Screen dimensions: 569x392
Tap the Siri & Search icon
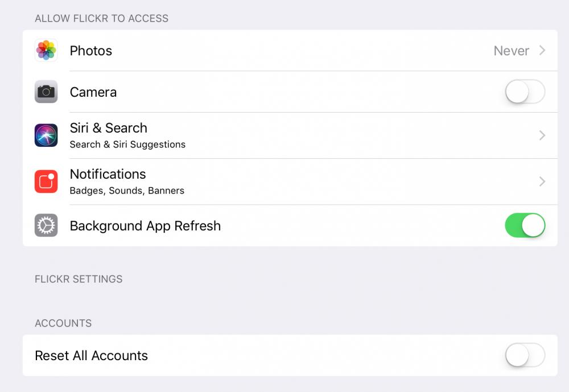(46, 135)
